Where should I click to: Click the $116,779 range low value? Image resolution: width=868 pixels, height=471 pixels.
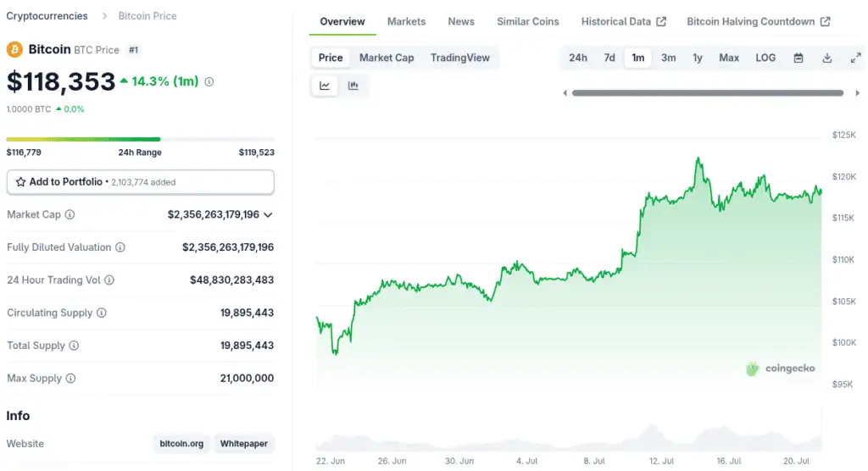[24, 152]
